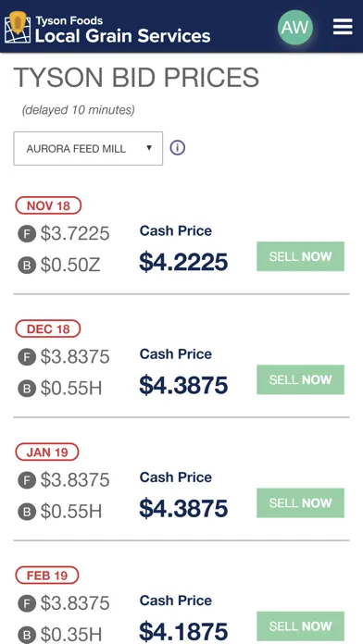Click the F futures icon for FEB 19
Image resolution: width=363 pixels, height=644 pixels.
27,603
